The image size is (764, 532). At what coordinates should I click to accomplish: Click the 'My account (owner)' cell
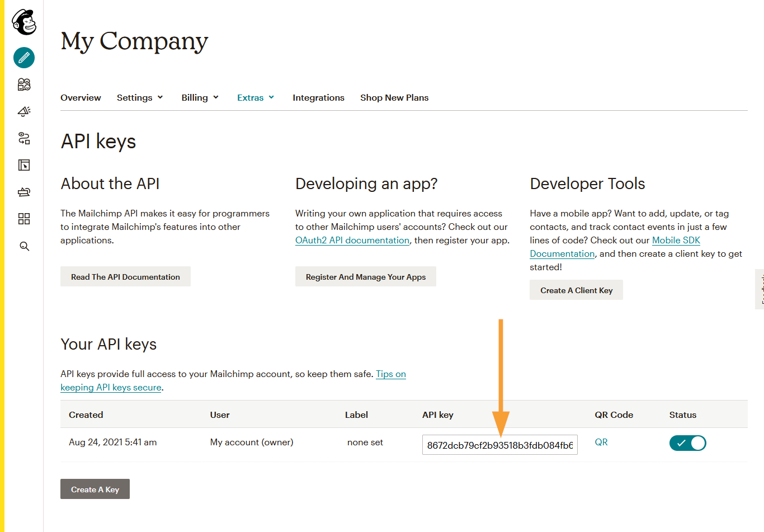(252, 442)
